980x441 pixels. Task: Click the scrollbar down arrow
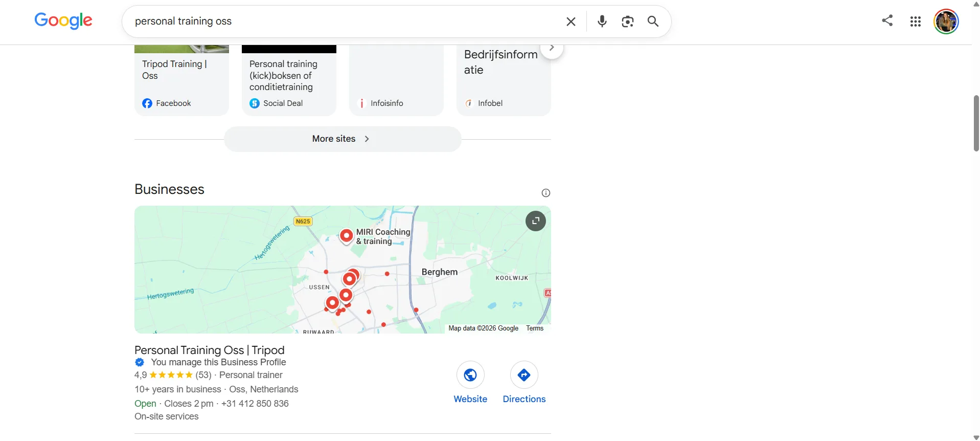[976, 437]
